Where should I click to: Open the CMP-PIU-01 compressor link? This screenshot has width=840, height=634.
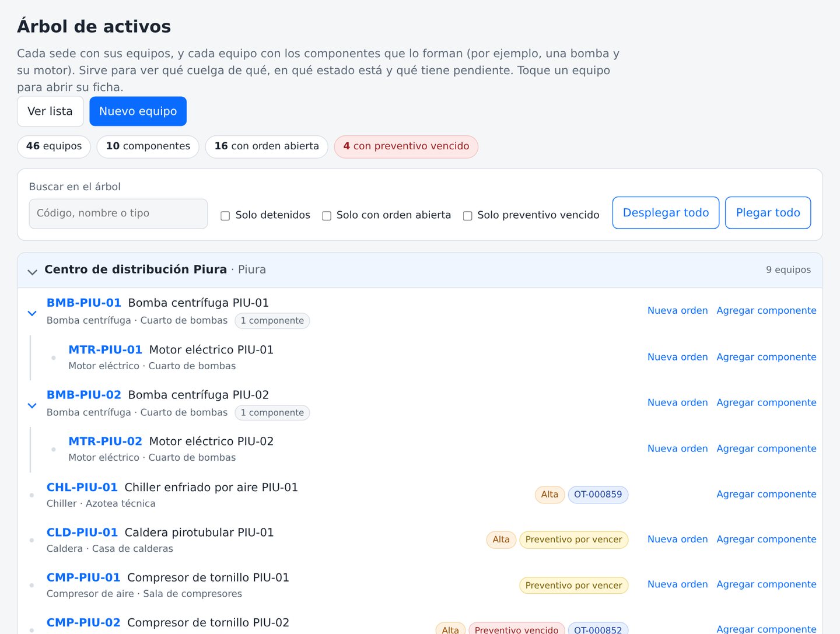[83, 577]
